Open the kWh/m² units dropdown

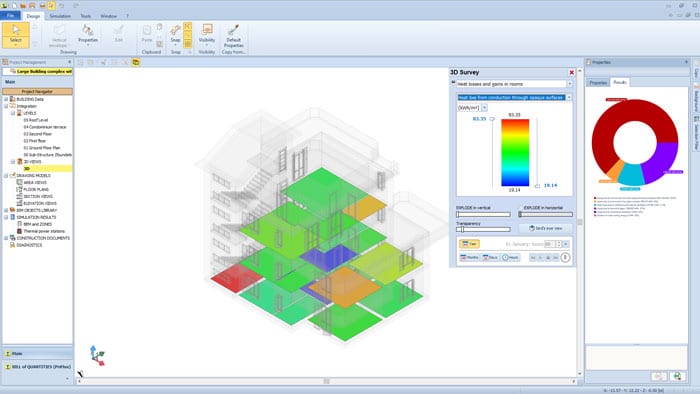point(484,108)
